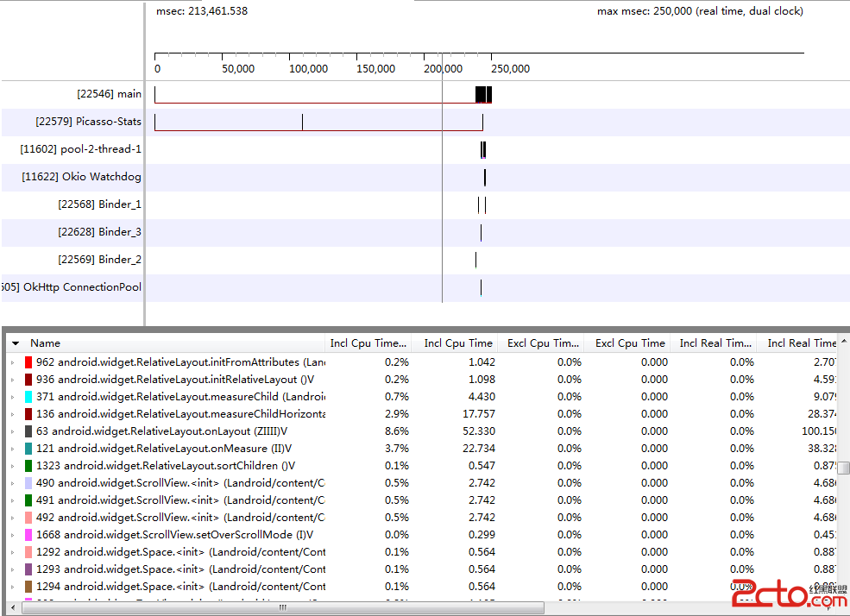The image size is (850, 616).
Task: Sort by Incl Real Time percent column
Action: click(715, 343)
